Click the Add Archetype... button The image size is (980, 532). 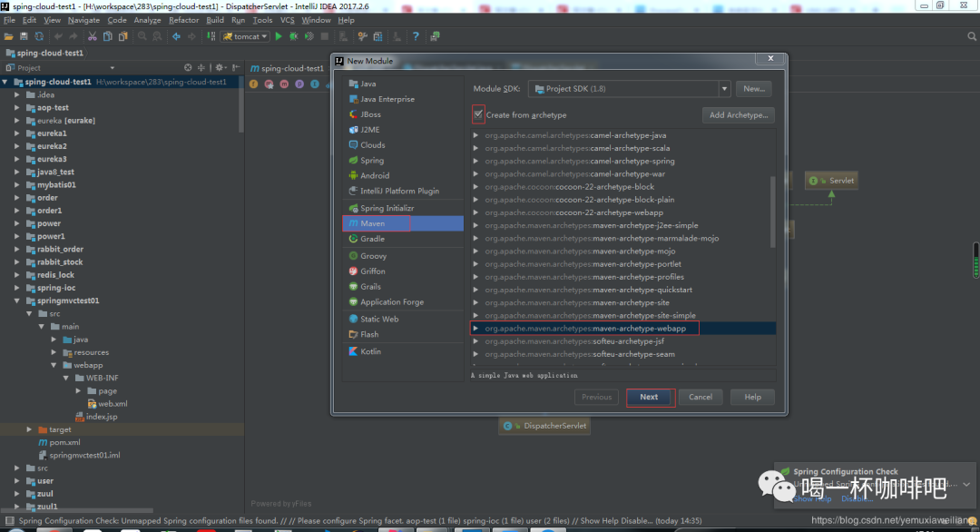[x=738, y=115]
